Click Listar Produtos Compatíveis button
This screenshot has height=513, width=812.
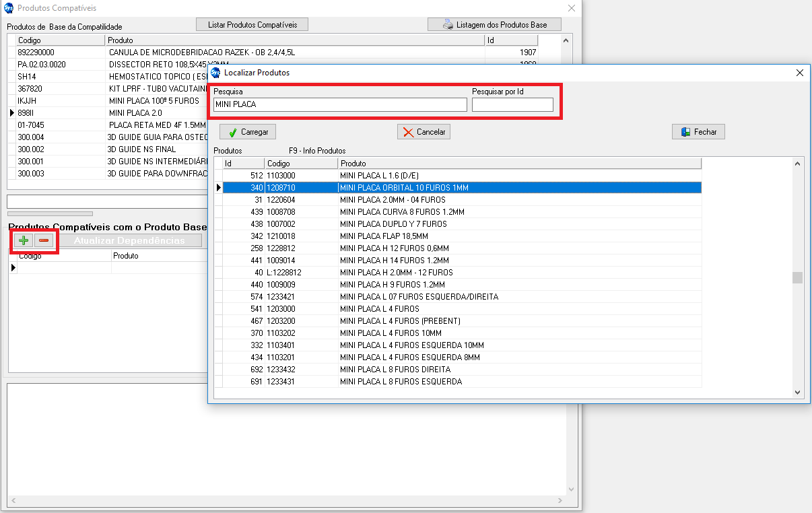point(252,25)
